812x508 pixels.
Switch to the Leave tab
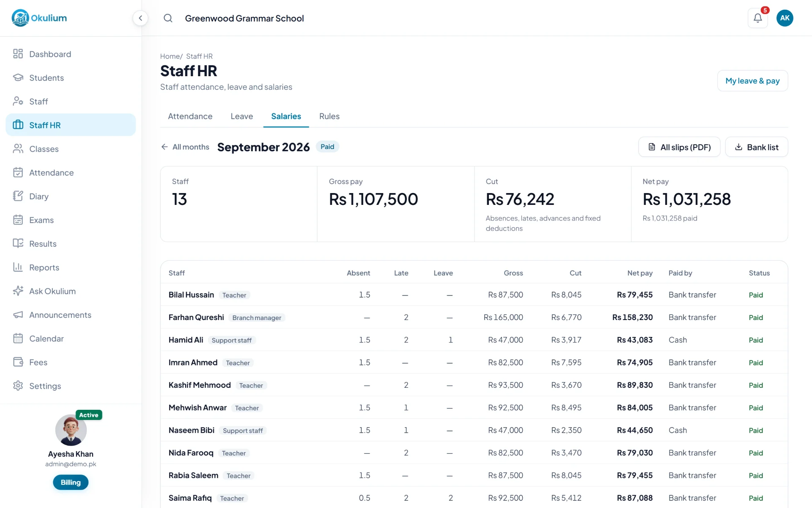tap(241, 116)
